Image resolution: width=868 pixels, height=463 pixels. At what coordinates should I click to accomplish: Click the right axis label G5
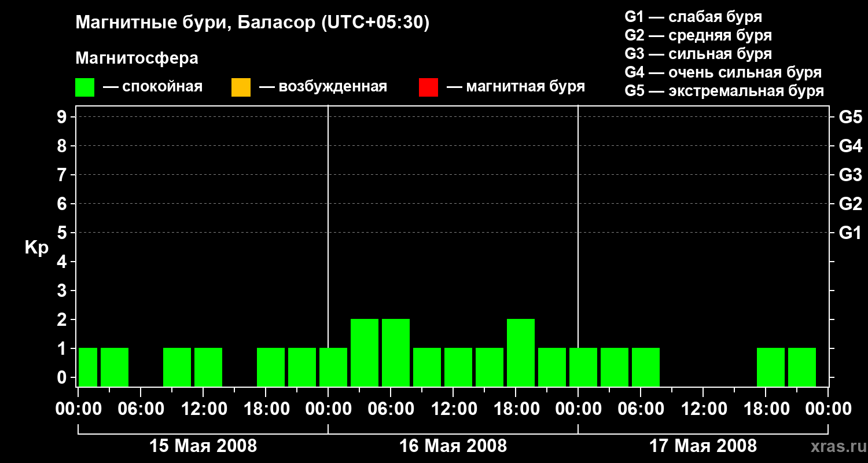click(850, 117)
